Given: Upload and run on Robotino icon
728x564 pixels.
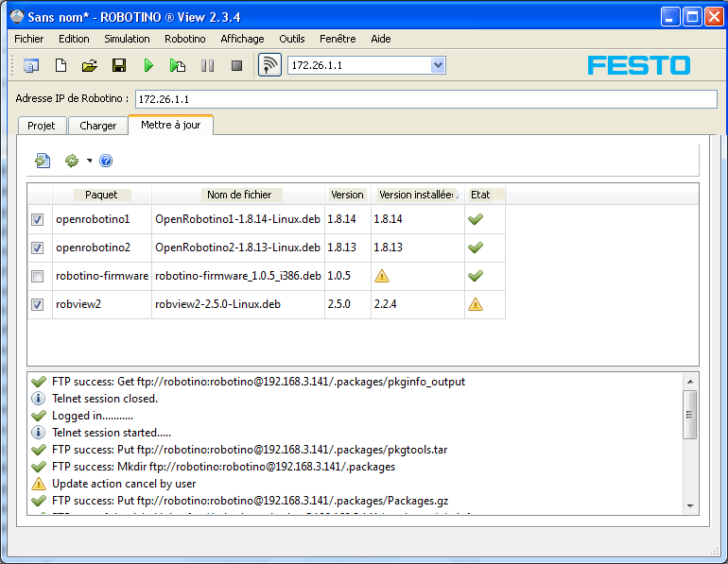Looking at the screenshot, I should click(x=178, y=65).
